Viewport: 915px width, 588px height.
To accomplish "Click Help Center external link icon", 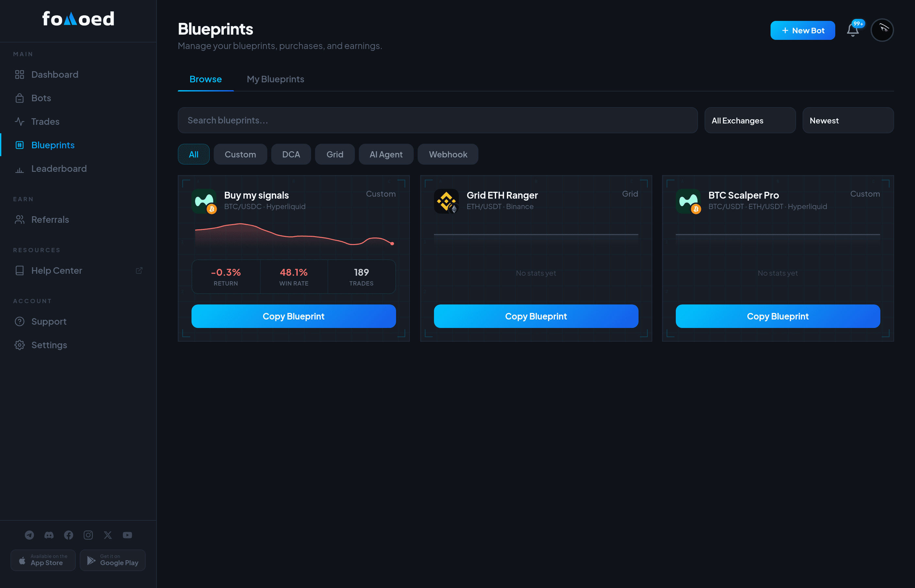I will point(139,270).
